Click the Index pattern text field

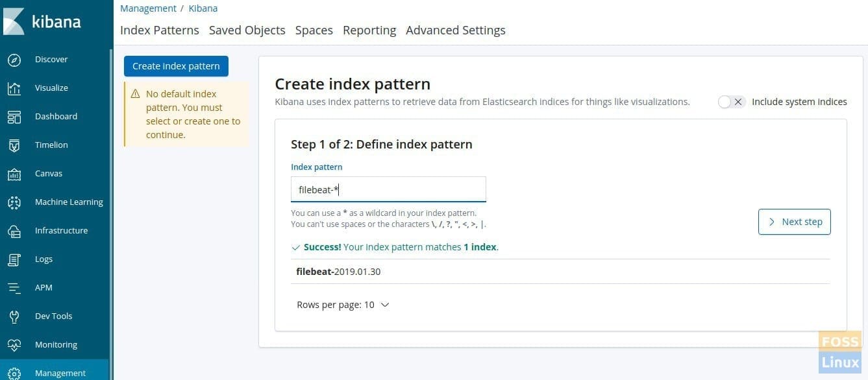click(x=388, y=190)
